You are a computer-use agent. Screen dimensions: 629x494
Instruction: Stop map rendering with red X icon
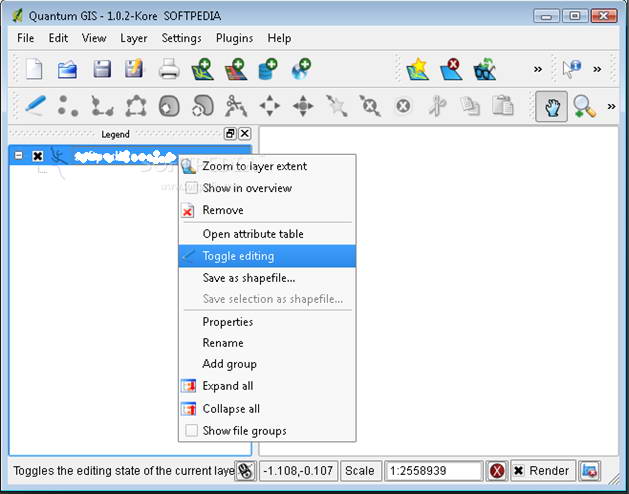497,471
